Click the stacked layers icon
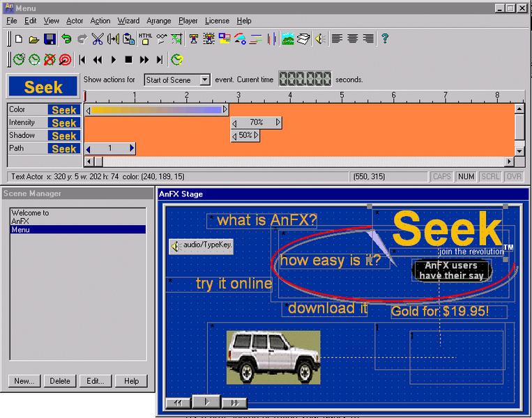Screen dimensions: 532x418 303,39
